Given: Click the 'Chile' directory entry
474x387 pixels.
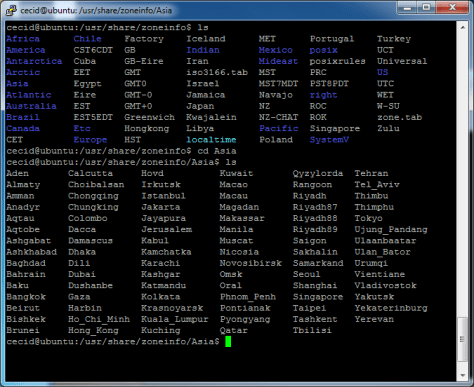Looking at the screenshot, I should [x=87, y=39].
